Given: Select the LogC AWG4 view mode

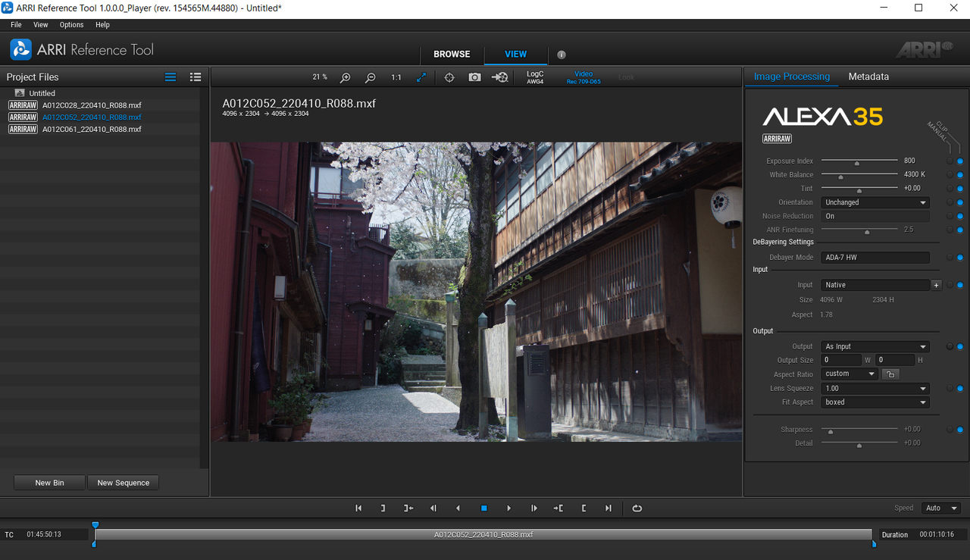Looking at the screenshot, I should click(x=535, y=77).
